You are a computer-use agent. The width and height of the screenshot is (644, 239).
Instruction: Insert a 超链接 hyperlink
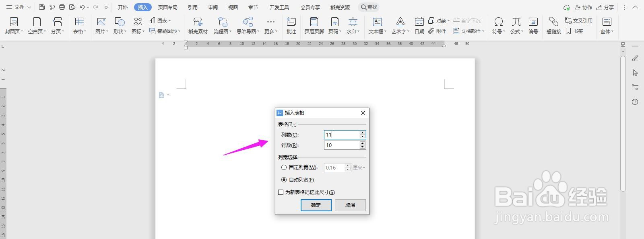554,26
